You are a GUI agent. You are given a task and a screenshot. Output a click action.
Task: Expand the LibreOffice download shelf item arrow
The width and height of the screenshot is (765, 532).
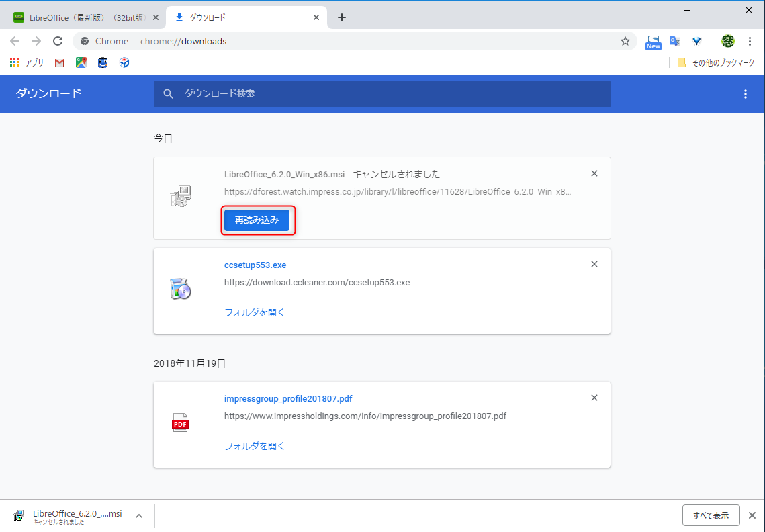coord(138,515)
